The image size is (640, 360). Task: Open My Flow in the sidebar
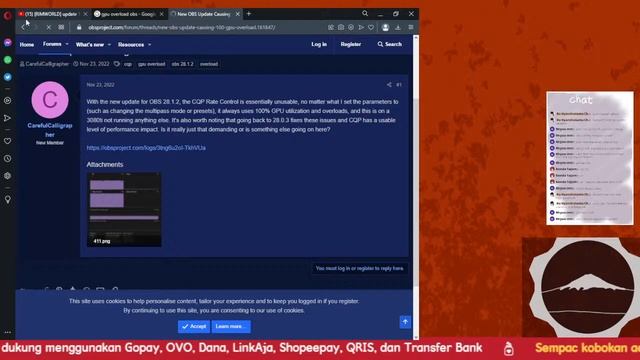8,118
